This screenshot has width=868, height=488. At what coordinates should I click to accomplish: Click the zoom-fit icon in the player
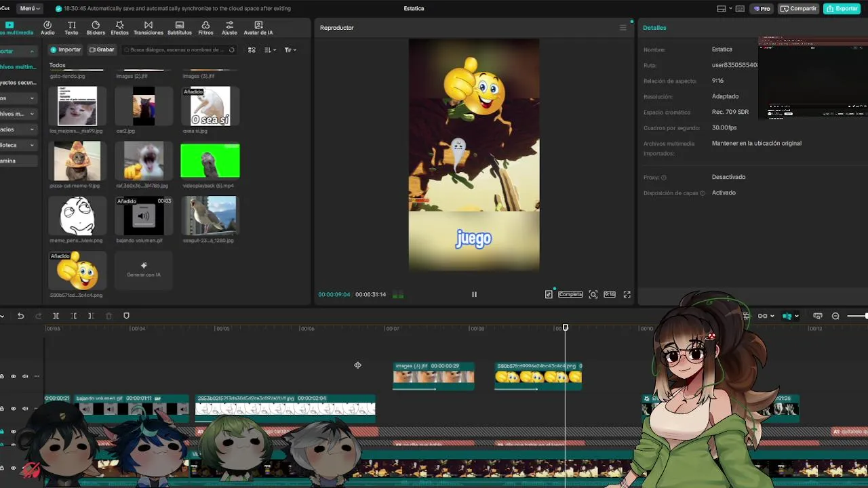pyautogui.click(x=593, y=294)
